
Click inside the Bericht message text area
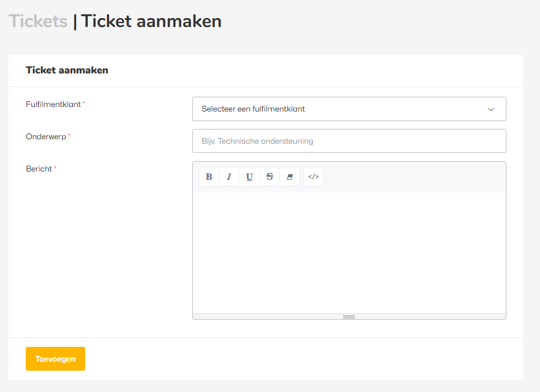[349, 251]
